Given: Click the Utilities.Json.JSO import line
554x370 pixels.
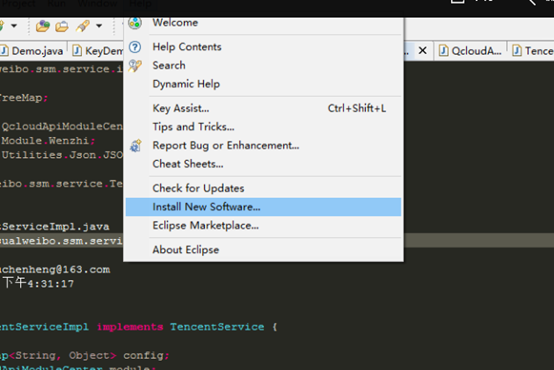Looking at the screenshot, I should [62, 155].
